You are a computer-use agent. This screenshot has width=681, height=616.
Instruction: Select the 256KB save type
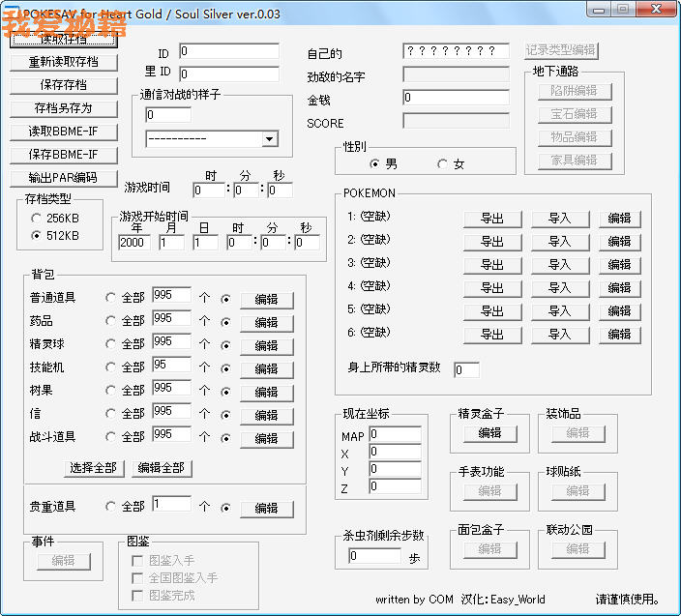pyautogui.click(x=37, y=219)
